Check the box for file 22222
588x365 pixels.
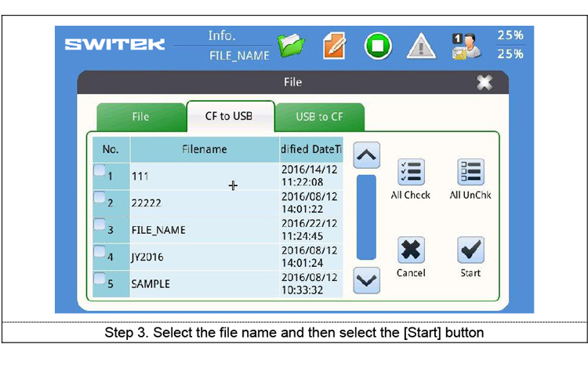pyautogui.click(x=100, y=197)
